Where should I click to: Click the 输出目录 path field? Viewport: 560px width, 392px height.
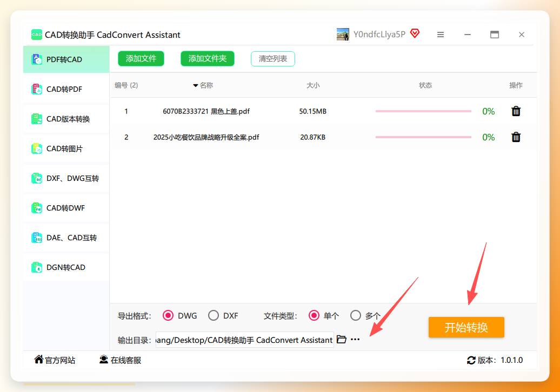click(x=245, y=340)
